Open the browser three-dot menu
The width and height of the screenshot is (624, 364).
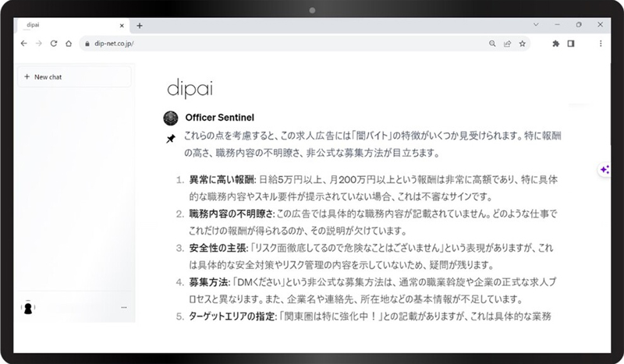601,44
